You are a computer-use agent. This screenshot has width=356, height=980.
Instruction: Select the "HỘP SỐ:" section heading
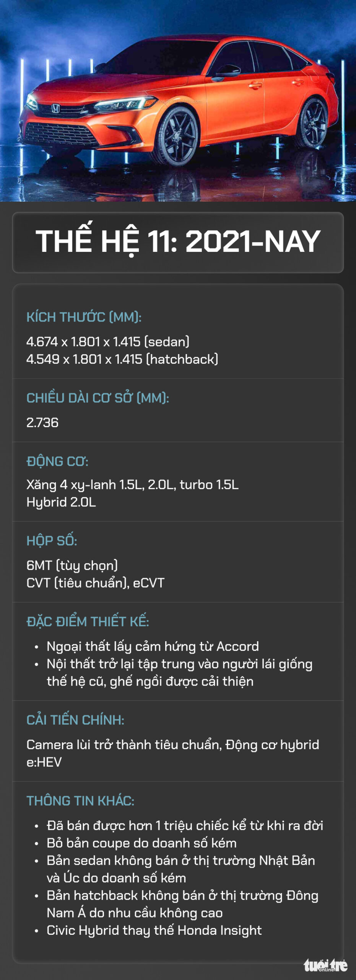[52, 541]
